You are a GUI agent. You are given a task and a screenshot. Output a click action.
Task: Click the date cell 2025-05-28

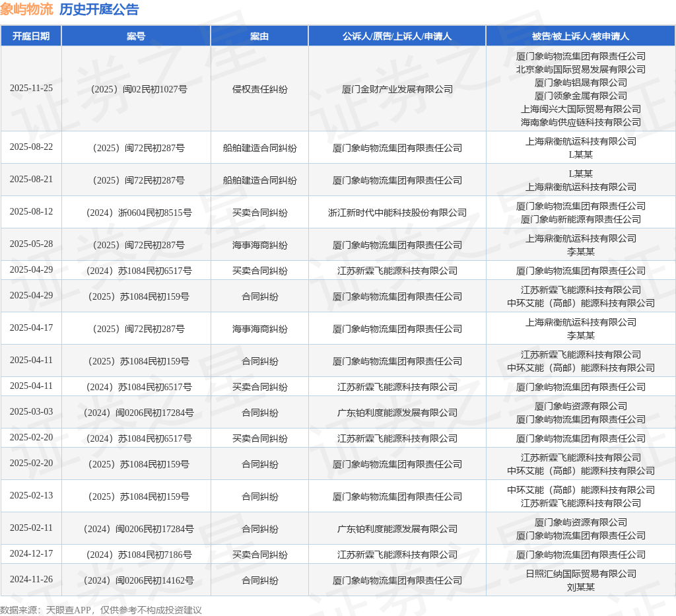[x=31, y=244]
